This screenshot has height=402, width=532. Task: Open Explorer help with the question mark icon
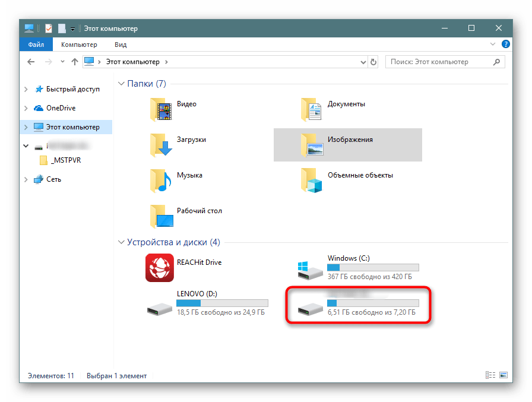[x=505, y=45]
